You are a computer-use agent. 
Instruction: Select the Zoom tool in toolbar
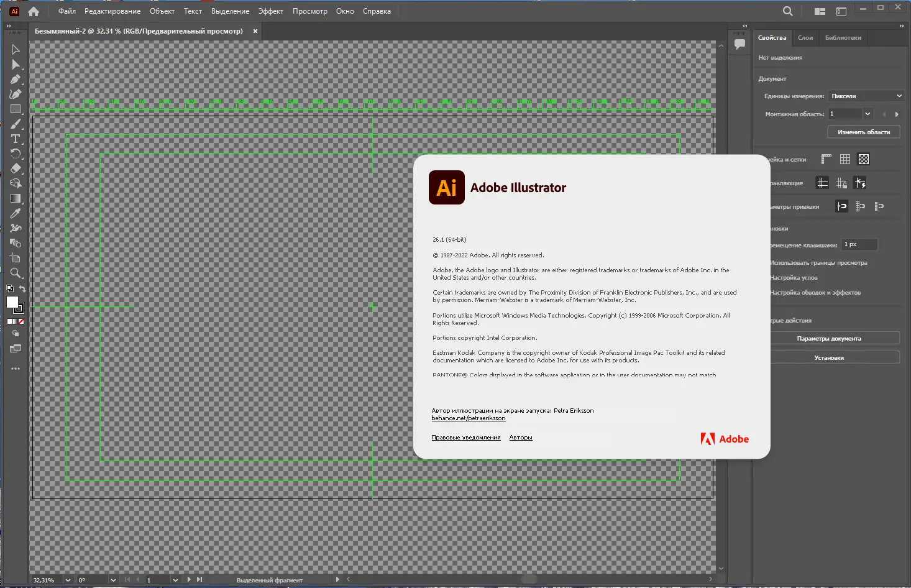(16, 273)
